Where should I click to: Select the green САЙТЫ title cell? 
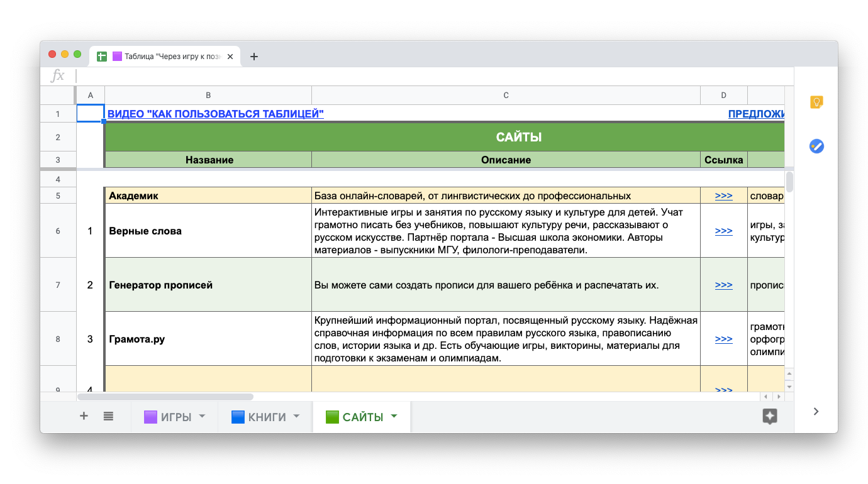pyautogui.click(x=445, y=137)
